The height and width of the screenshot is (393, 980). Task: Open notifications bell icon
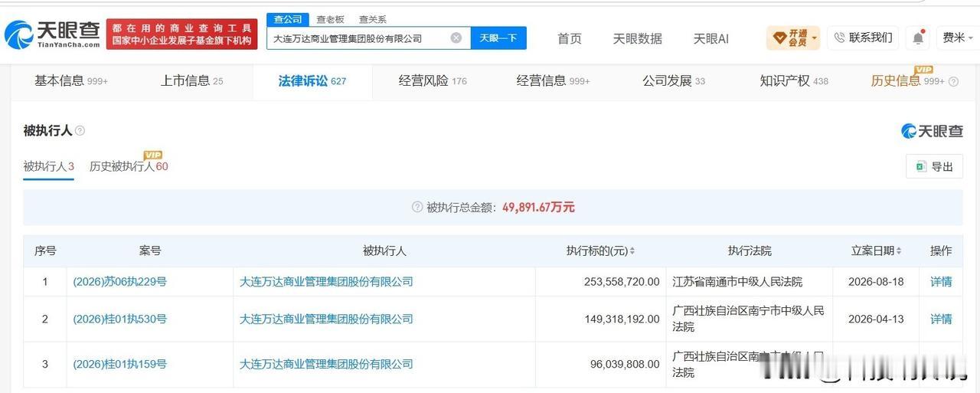pos(917,38)
